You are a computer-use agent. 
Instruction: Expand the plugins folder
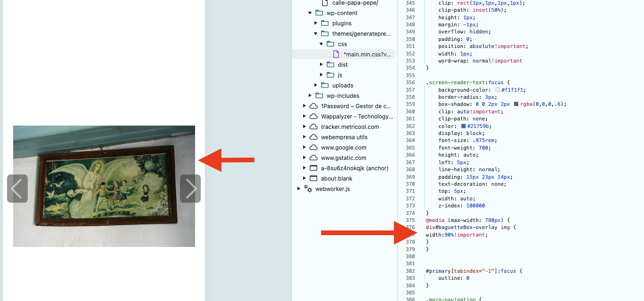point(316,24)
